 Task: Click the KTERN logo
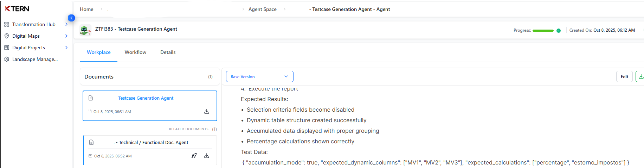(17, 9)
